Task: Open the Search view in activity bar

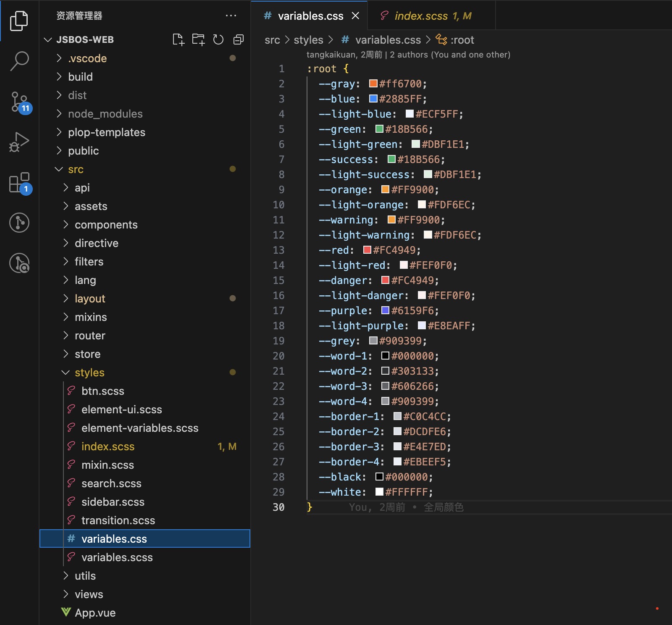Action: [19, 61]
